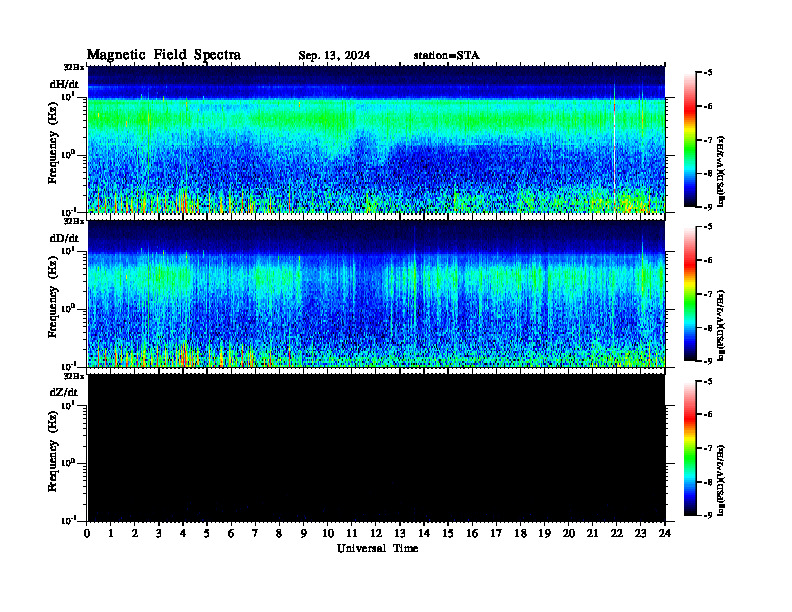Select the dZ/dt panel label
The width and height of the screenshot is (792, 612).
click(64, 392)
